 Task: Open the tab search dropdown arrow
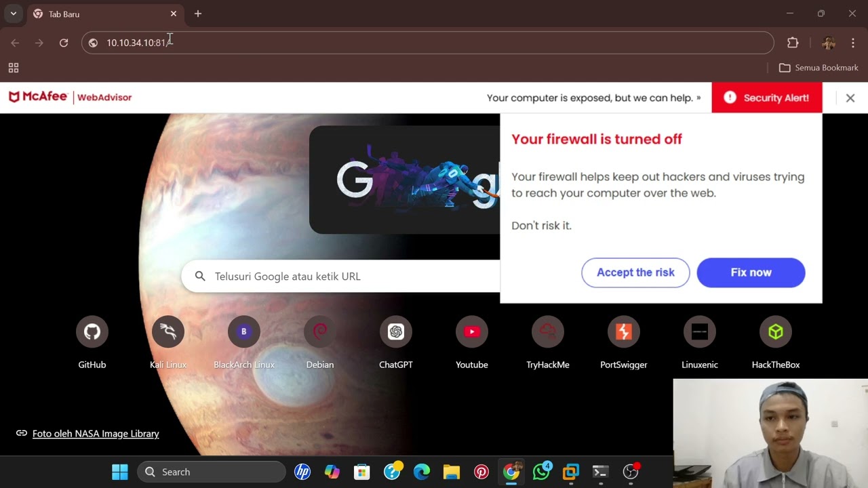click(13, 14)
